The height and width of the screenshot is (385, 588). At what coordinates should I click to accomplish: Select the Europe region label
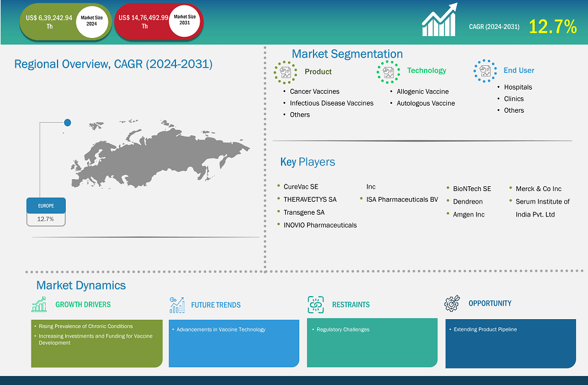pos(46,206)
